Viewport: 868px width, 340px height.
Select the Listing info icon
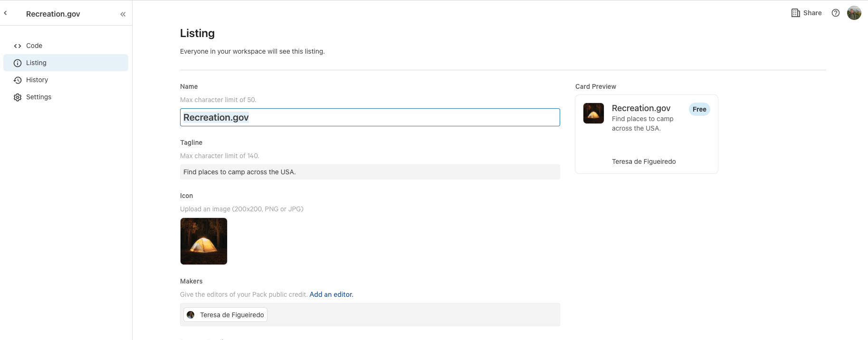coord(18,63)
